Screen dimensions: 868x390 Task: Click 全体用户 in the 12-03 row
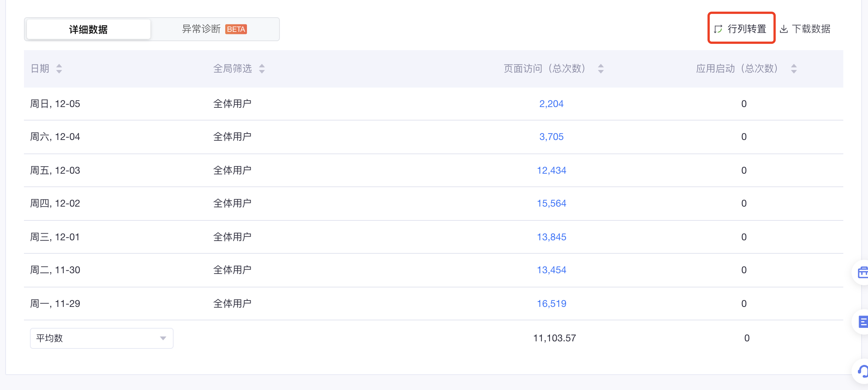[232, 170]
